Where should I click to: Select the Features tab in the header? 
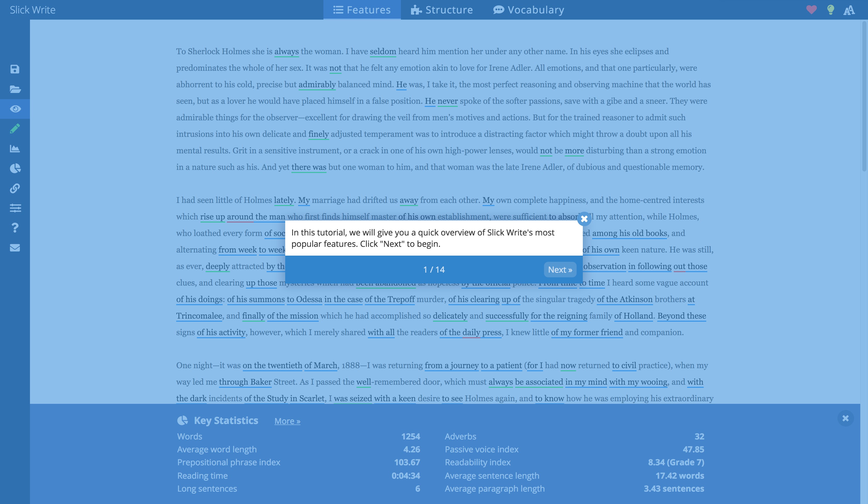point(361,10)
